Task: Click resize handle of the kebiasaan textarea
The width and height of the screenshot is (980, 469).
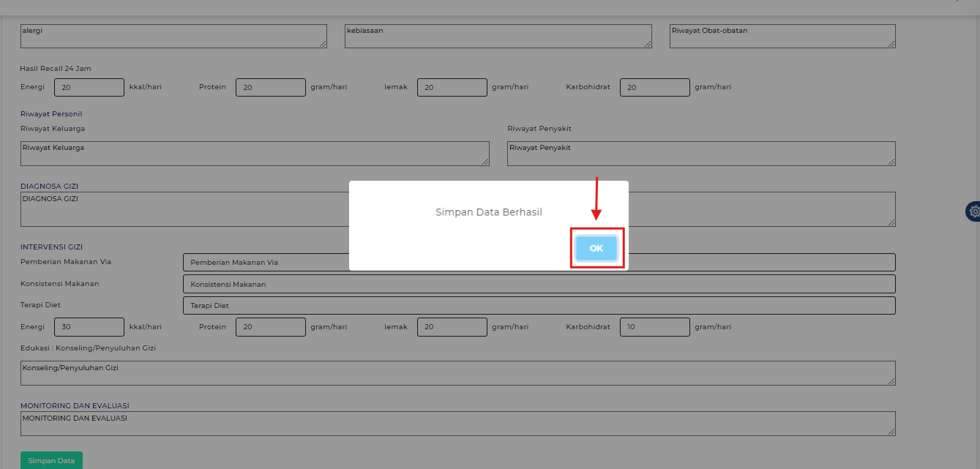Action: [648, 44]
